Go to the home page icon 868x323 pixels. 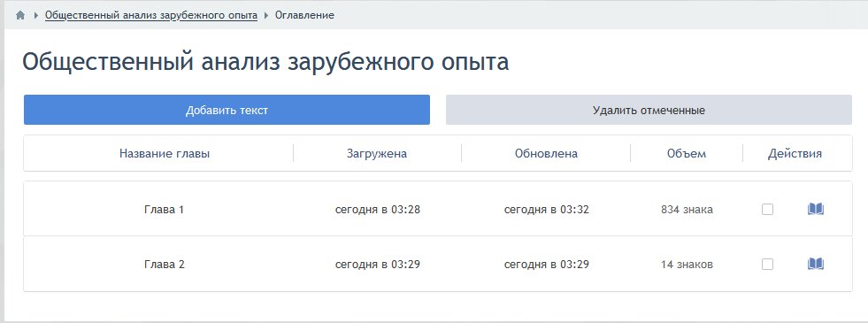click(x=20, y=16)
